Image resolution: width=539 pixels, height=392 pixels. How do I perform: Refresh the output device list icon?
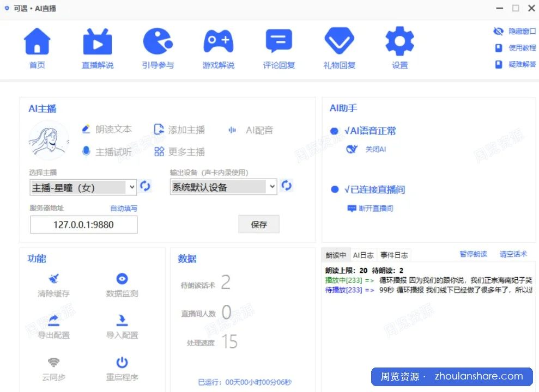(286, 185)
